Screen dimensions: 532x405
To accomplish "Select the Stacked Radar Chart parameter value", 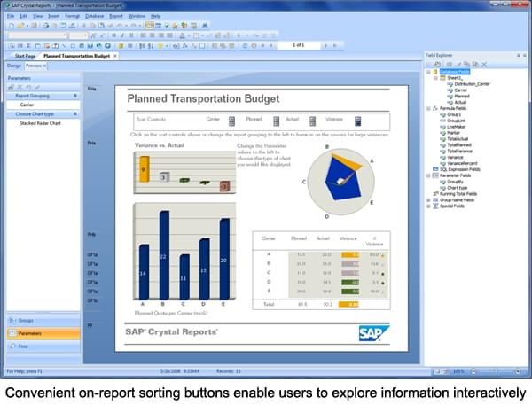I will pyautogui.click(x=40, y=123).
